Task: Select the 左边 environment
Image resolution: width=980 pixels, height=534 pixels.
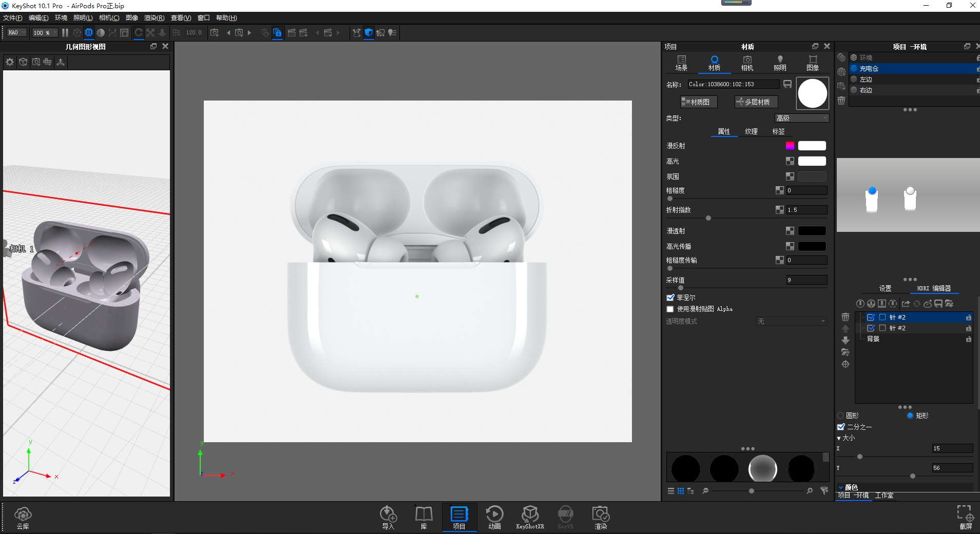Action: tap(914, 80)
